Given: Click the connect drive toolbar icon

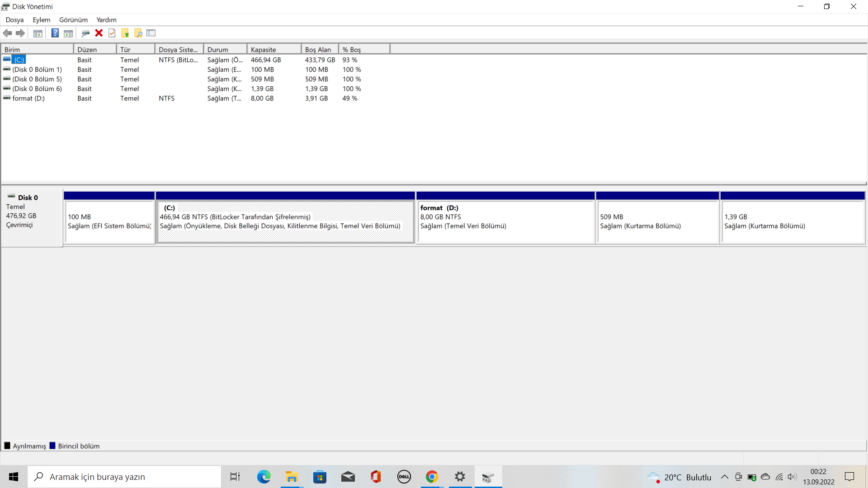Looking at the screenshot, I should click(85, 33).
